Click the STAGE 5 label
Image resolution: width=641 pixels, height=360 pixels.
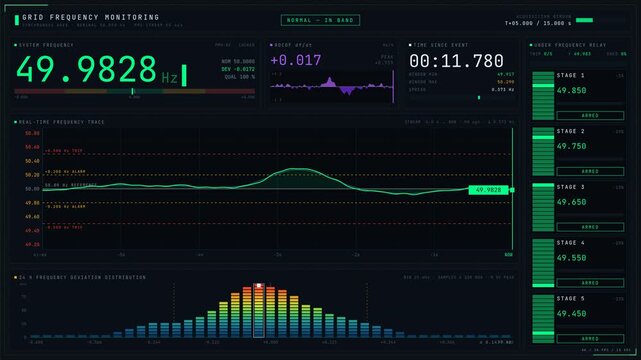click(x=570, y=298)
